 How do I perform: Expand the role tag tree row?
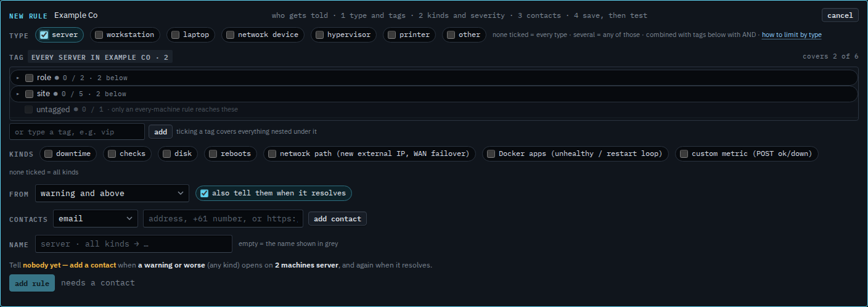pos(18,78)
